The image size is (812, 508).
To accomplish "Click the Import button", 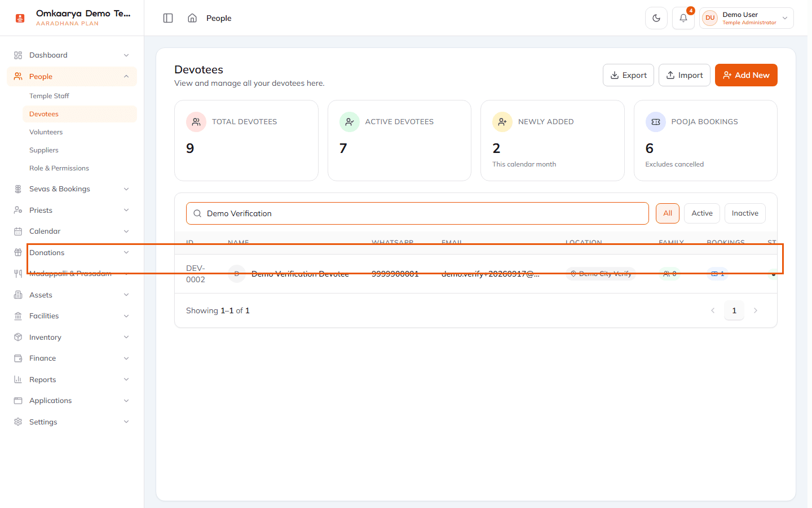I will pyautogui.click(x=685, y=75).
